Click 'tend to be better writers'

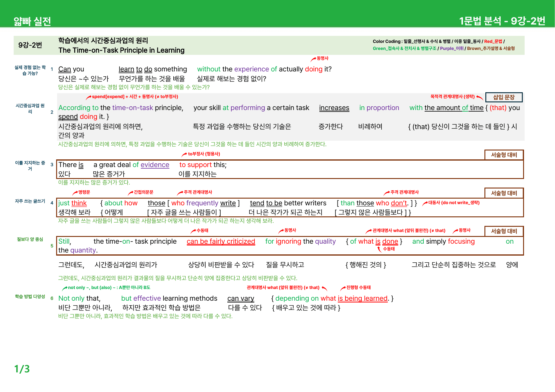pyautogui.click(x=288, y=203)
